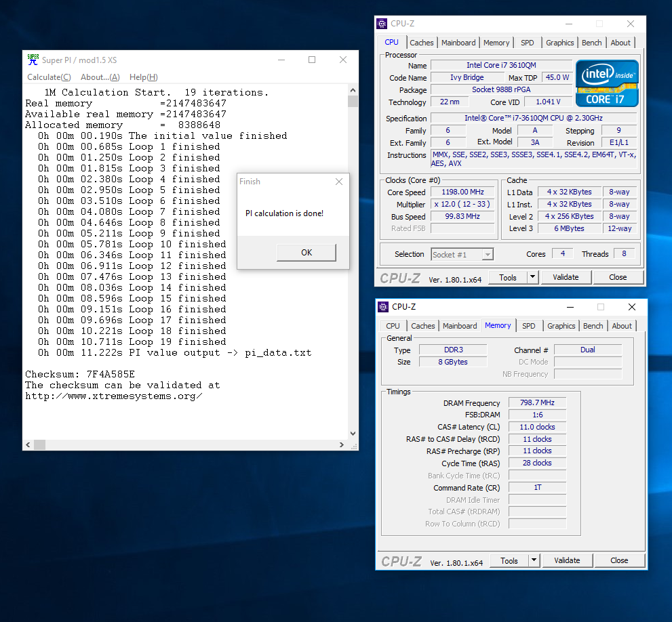Close the bottom CPU-Z window via title bar X
The width and height of the screenshot is (672, 622).
(x=632, y=307)
